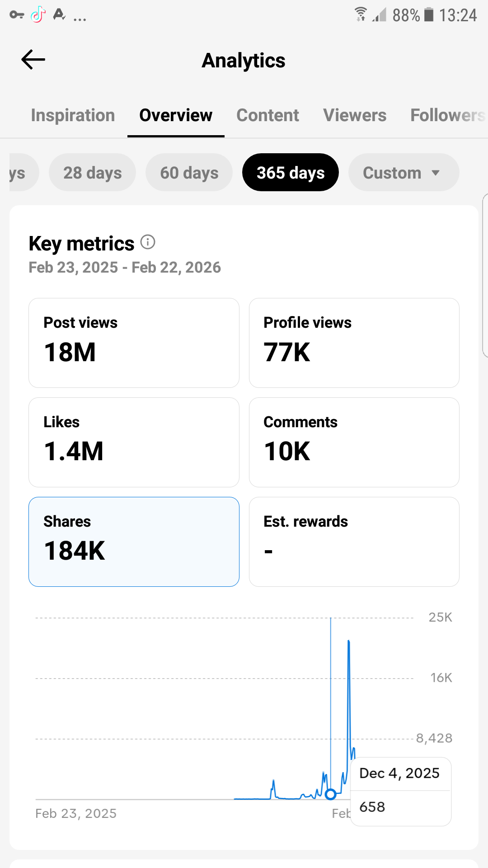Tap the TikTok notification icon in status bar
The width and height of the screenshot is (488, 868).
(x=38, y=14)
